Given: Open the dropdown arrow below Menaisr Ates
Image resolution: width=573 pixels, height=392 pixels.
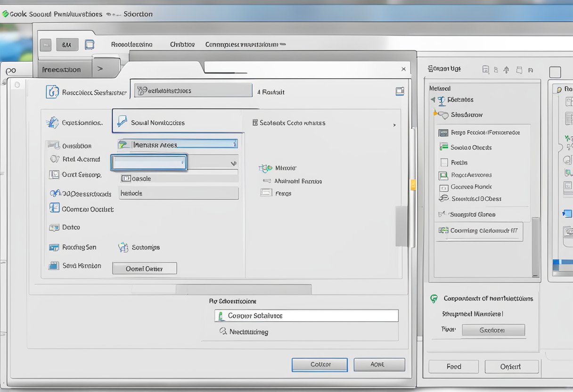Looking at the screenshot, I should pyautogui.click(x=233, y=163).
